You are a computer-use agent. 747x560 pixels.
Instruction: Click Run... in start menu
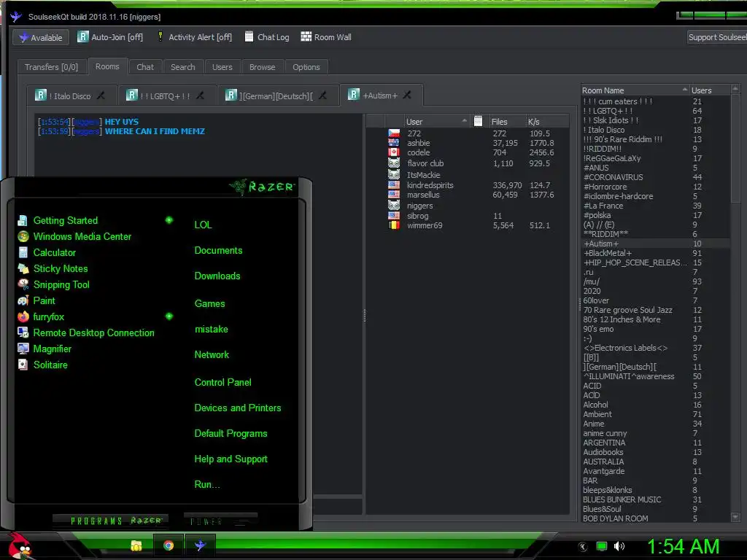coord(206,485)
